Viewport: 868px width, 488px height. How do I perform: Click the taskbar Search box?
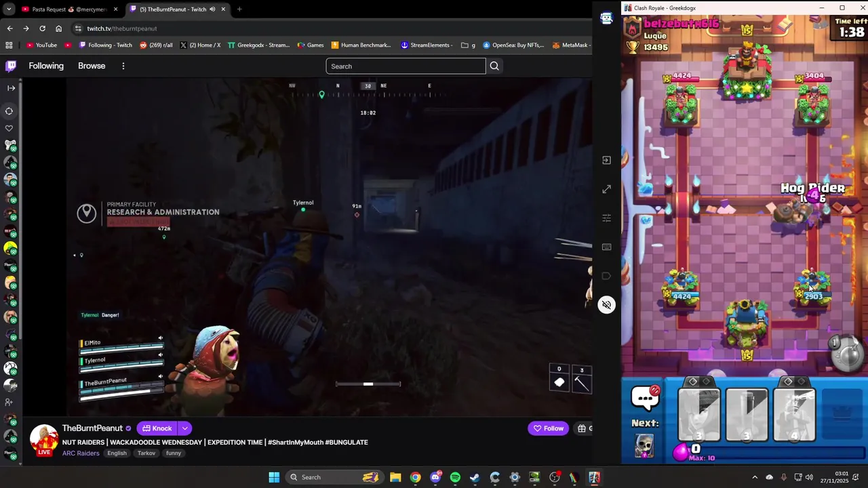335,477
